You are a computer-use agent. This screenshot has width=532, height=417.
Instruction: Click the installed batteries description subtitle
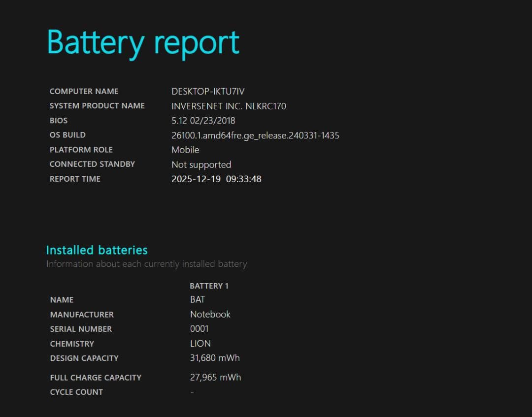point(146,264)
